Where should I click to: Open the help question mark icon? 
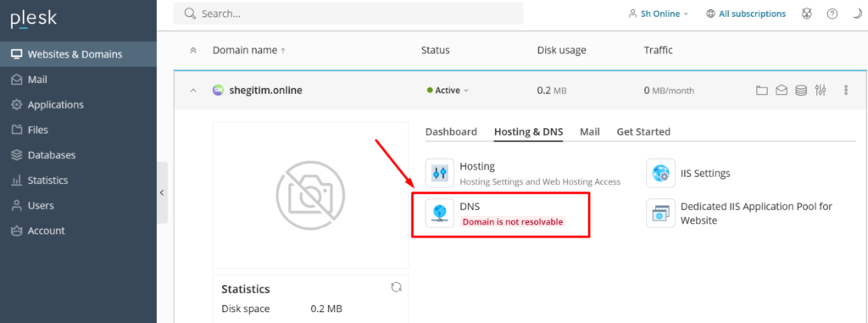pyautogui.click(x=832, y=14)
